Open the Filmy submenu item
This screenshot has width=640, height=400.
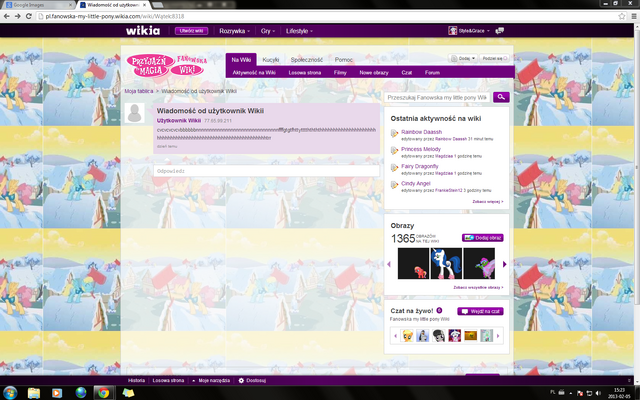(340, 73)
